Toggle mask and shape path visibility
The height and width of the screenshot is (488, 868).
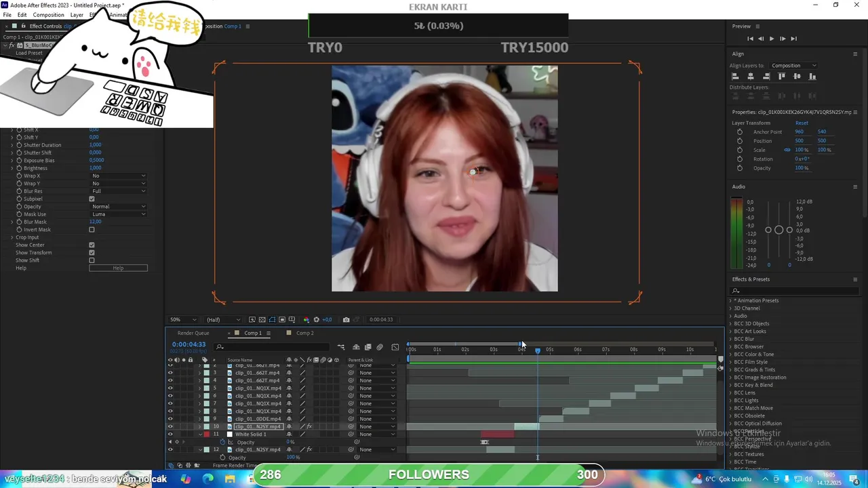(272, 320)
